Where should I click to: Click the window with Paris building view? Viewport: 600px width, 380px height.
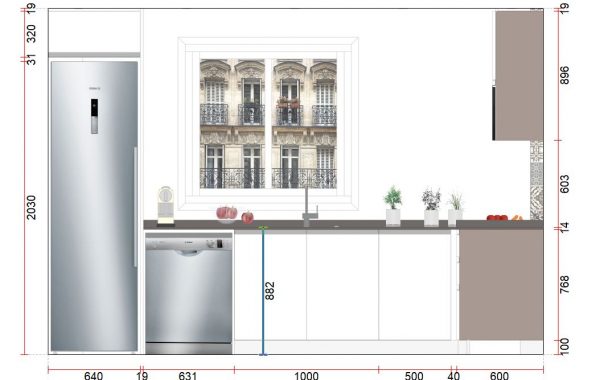(x=268, y=124)
